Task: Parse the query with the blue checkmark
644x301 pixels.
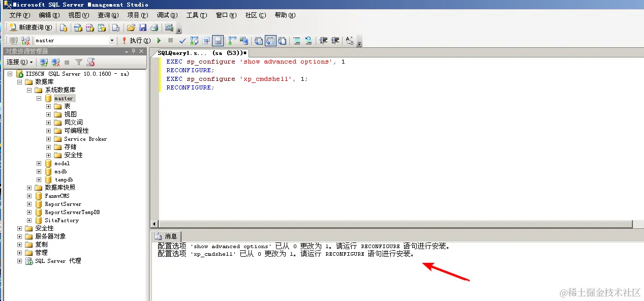Action: click(182, 40)
